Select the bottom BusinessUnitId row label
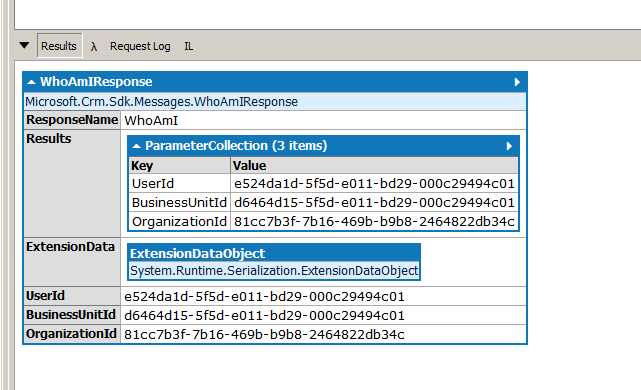The image size is (641, 390). pyautogui.click(x=71, y=315)
